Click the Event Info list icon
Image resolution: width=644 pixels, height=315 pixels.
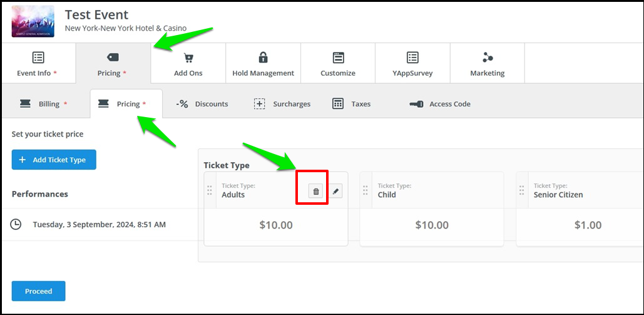pyautogui.click(x=38, y=57)
